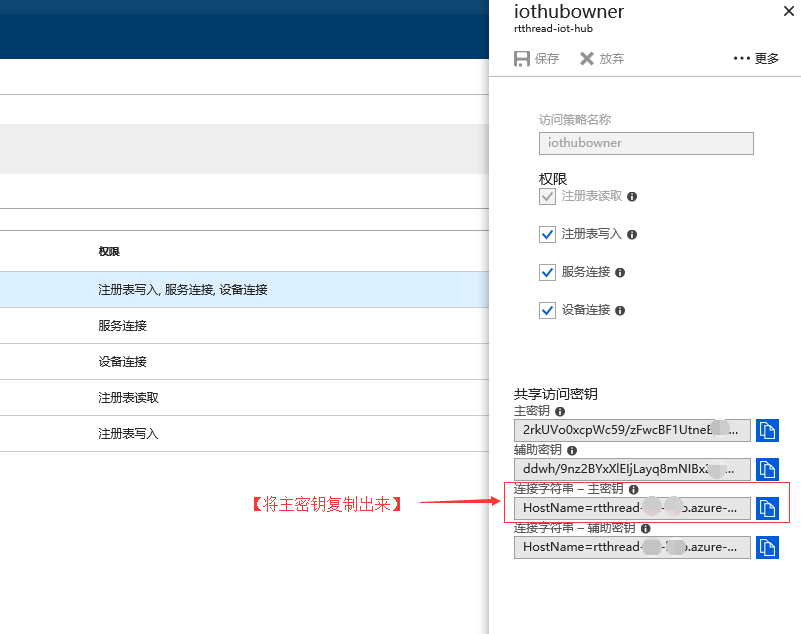Click info icon next to 注册表读取
Image resolution: width=801 pixels, height=634 pixels.
click(632, 197)
